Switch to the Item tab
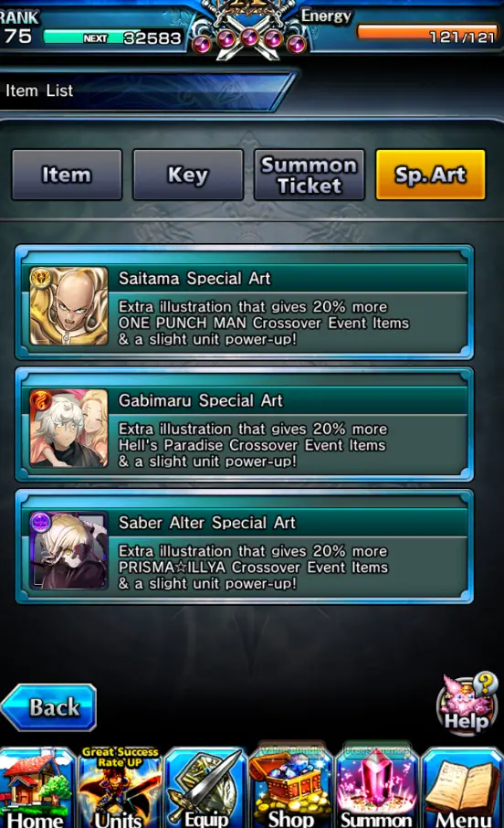The width and height of the screenshot is (504, 828). pos(67,175)
